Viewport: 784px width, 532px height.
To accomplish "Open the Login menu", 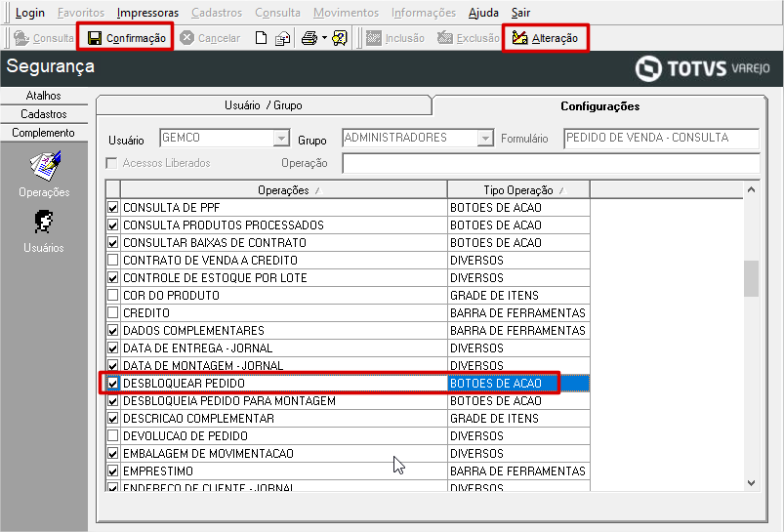I will pos(30,13).
